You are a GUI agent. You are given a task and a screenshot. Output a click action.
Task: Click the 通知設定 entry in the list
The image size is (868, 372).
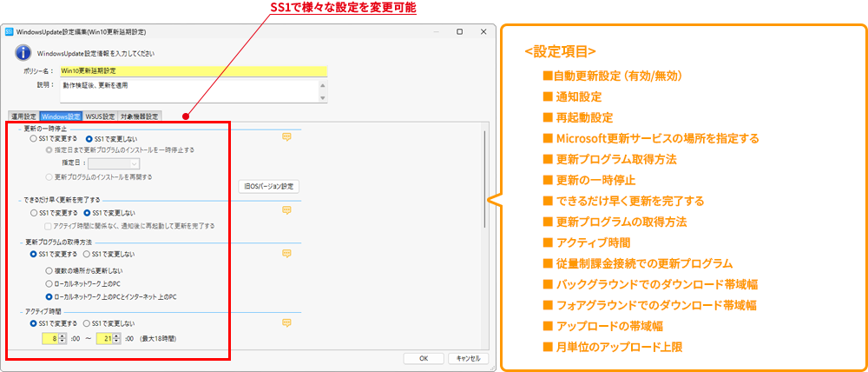[x=572, y=96]
